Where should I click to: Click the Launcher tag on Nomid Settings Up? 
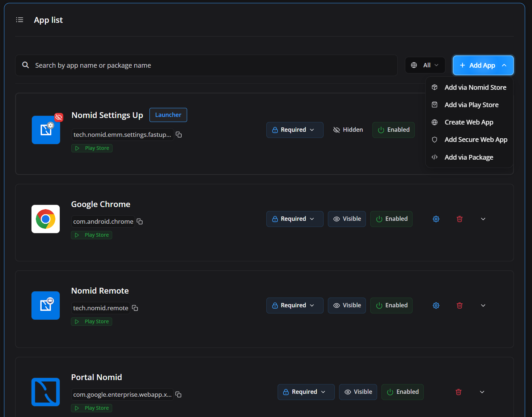click(x=168, y=115)
